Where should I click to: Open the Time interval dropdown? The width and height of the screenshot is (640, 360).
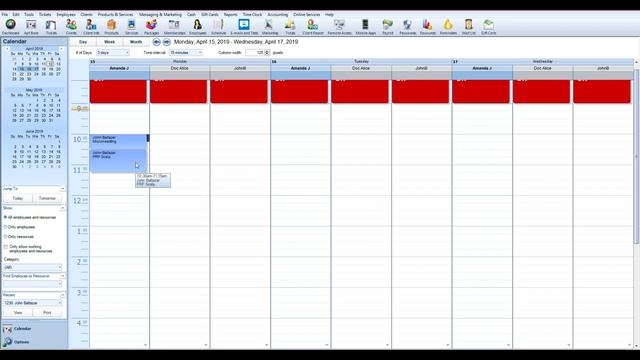point(186,53)
